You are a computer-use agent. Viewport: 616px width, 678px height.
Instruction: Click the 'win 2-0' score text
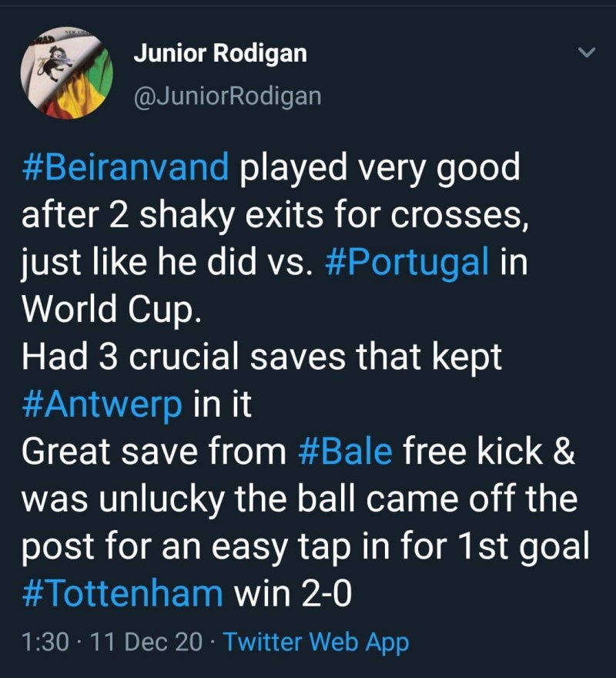[293, 594]
